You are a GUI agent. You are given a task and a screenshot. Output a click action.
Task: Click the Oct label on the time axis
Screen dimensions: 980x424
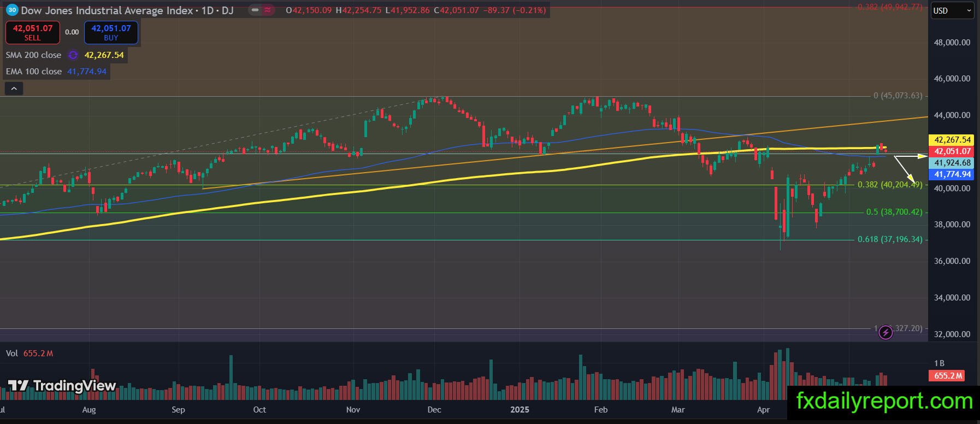(x=259, y=410)
